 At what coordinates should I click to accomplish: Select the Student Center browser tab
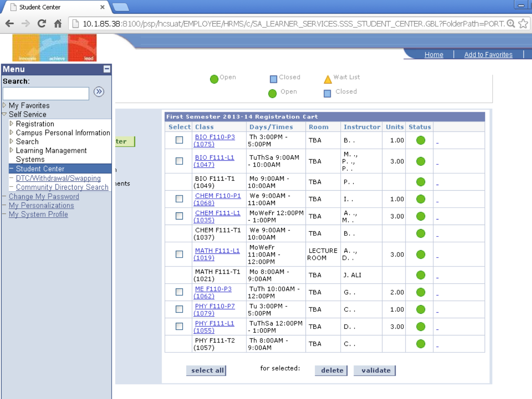(55, 7)
